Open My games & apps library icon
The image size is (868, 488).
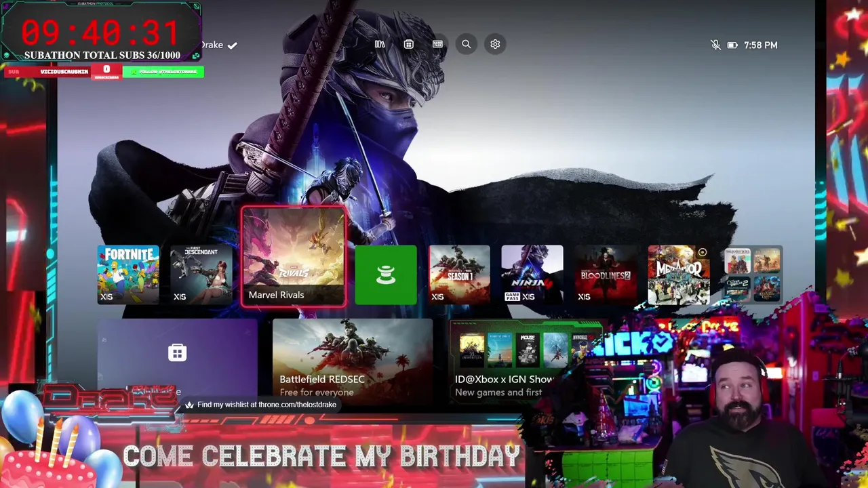pos(380,44)
